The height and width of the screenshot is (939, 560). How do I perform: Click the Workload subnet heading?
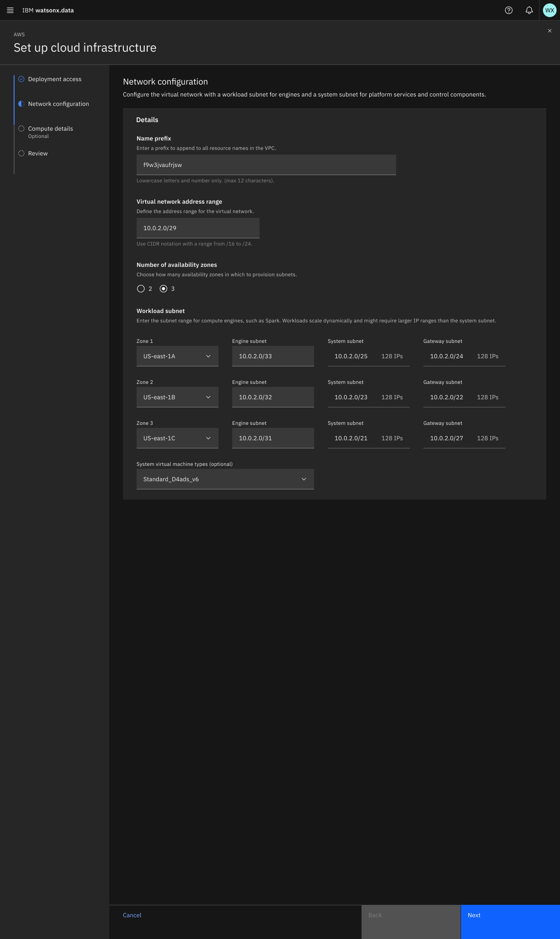click(x=160, y=311)
